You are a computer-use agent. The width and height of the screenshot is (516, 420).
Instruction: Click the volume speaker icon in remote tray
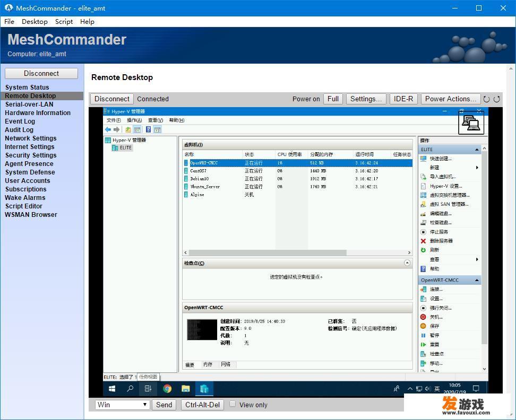click(x=427, y=389)
